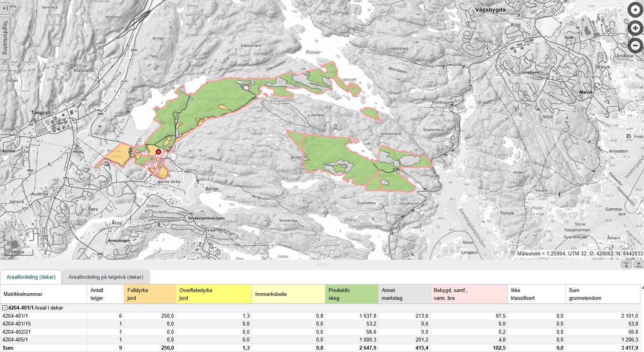Collapse the left side panel arrow button

[5, 8]
